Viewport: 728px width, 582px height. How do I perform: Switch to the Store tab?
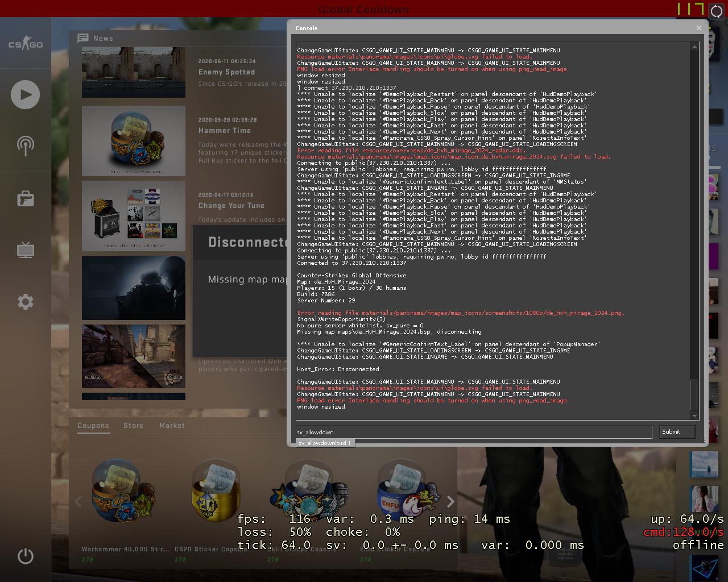pos(133,426)
